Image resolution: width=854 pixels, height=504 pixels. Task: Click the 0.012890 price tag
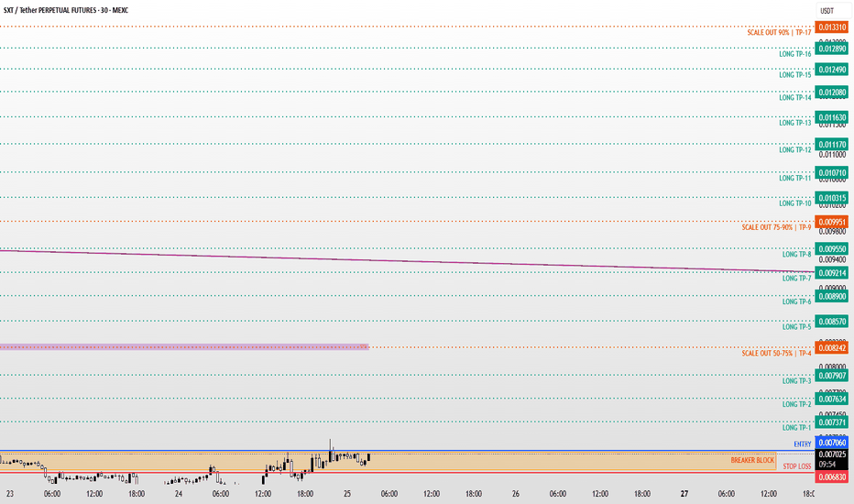coord(832,49)
